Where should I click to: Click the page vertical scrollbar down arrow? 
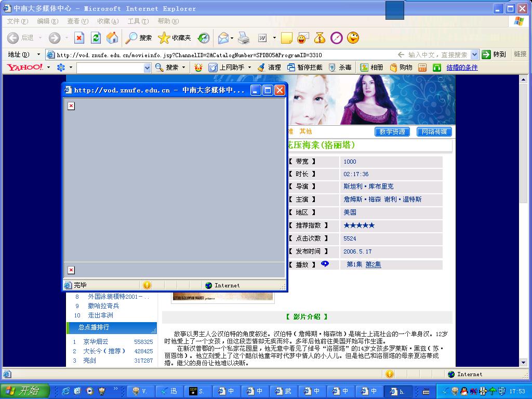tap(523, 363)
